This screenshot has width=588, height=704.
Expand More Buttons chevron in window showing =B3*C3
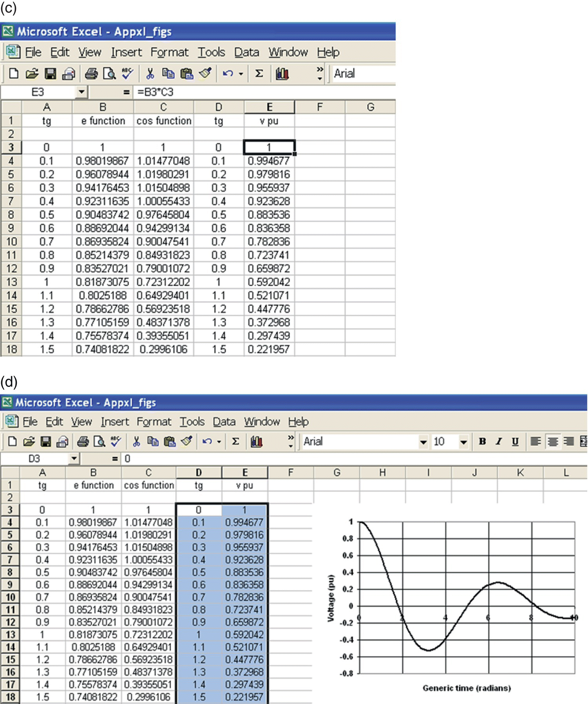coord(320,73)
